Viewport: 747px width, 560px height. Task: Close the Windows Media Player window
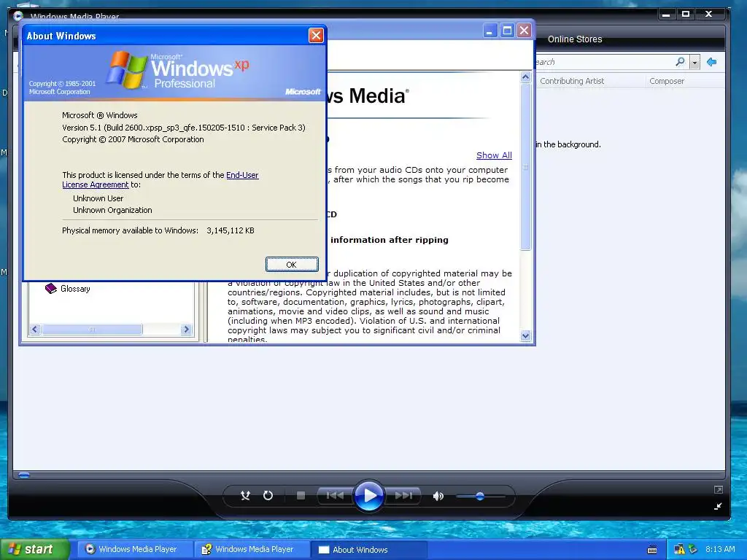[x=709, y=15]
